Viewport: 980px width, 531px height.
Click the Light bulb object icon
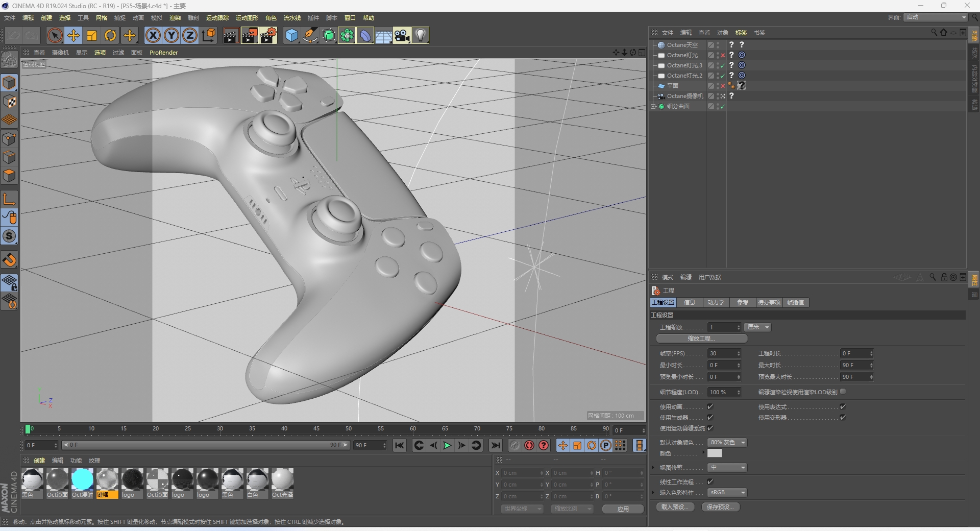tap(420, 35)
